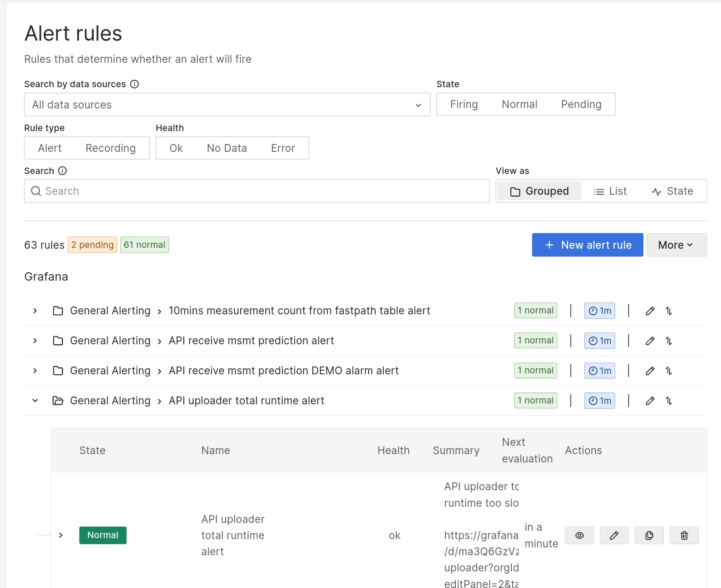Expand details of the Normal state rule row
This screenshot has width=721, height=588.
(x=61, y=535)
